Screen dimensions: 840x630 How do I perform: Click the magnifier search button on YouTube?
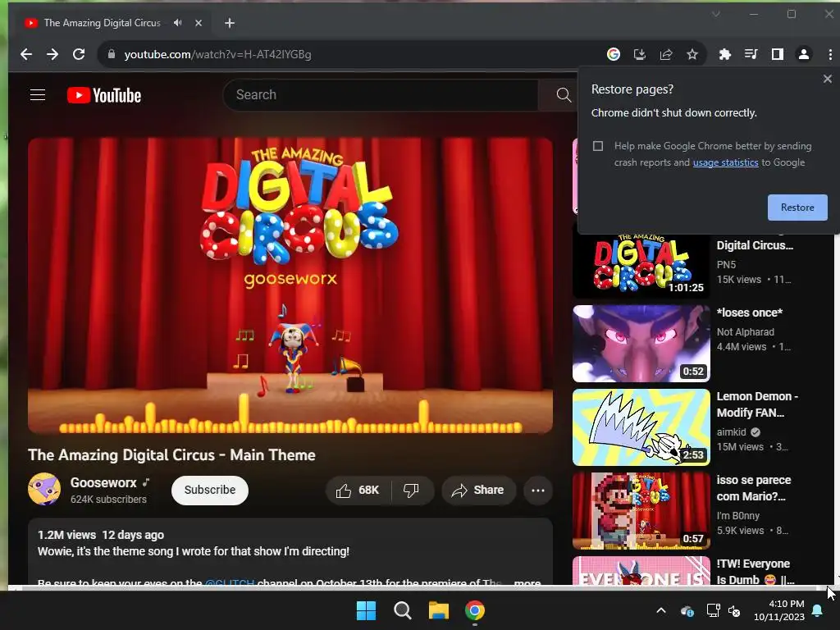[x=563, y=95]
